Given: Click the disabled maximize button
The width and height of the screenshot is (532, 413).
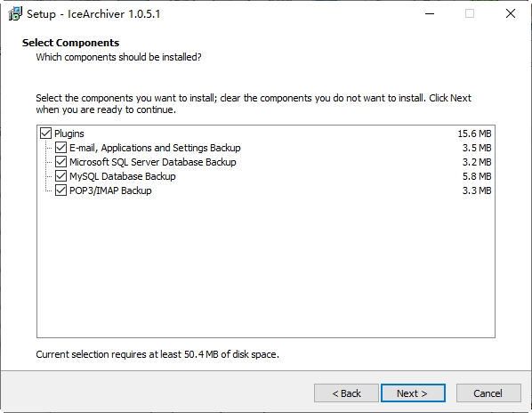Looking at the screenshot, I should pos(470,13).
